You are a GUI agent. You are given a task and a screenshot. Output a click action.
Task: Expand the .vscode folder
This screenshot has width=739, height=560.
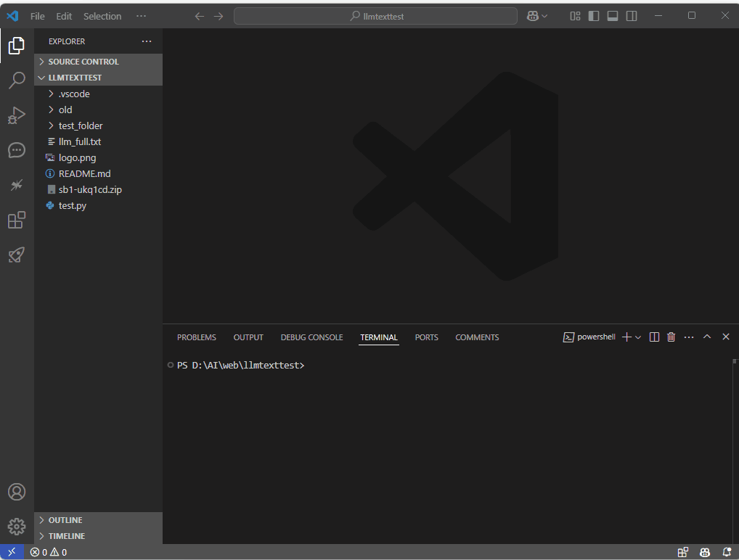point(98,94)
